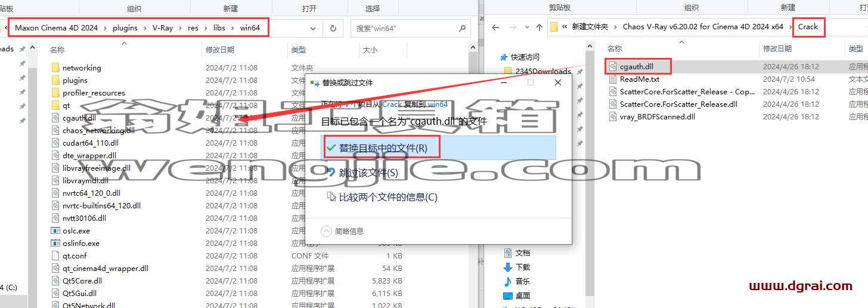Click the refresh icon beside address bar
This screenshot has height=308, width=868.
click(333, 28)
